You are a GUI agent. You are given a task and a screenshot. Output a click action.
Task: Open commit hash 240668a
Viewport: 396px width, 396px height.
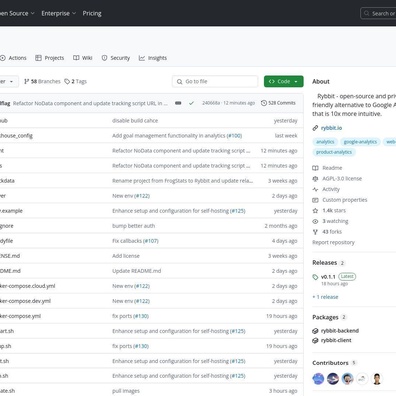tap(211, 103)
